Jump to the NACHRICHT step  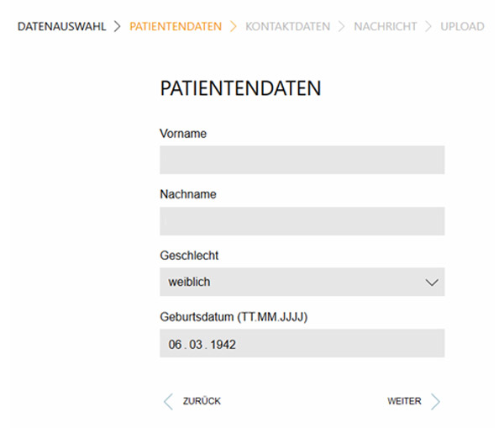coord(385,27)
